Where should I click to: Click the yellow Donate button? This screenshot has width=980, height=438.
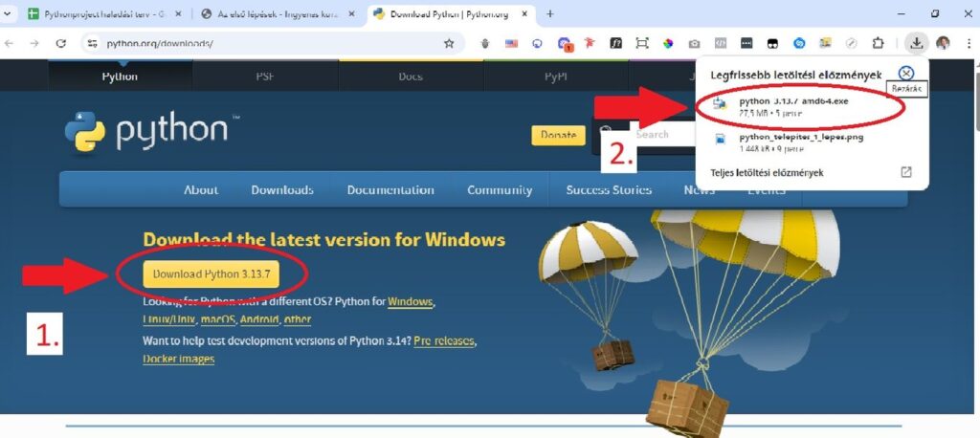(558, 135)
